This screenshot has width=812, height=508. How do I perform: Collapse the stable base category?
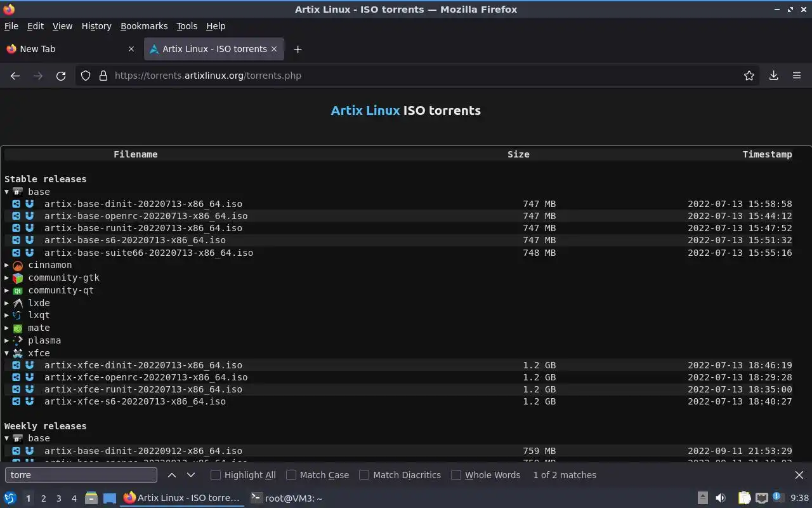click(x=7, y=192)
